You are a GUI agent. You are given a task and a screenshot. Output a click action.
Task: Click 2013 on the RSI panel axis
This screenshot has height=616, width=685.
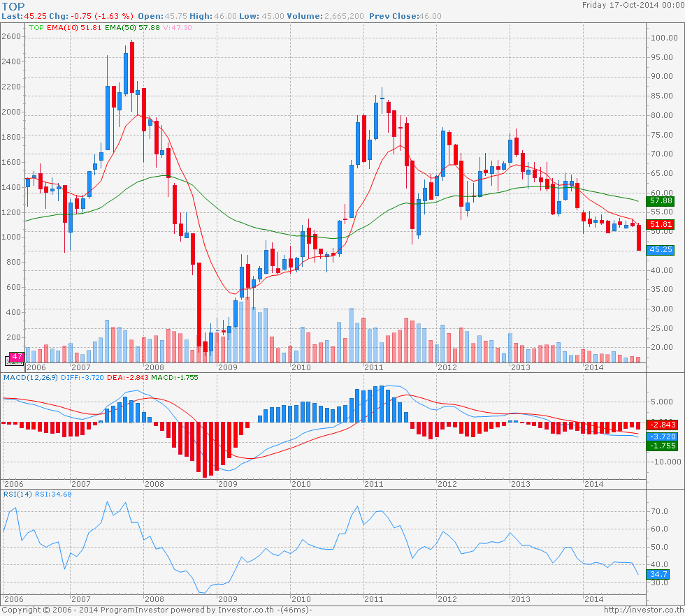click(521, 599)
